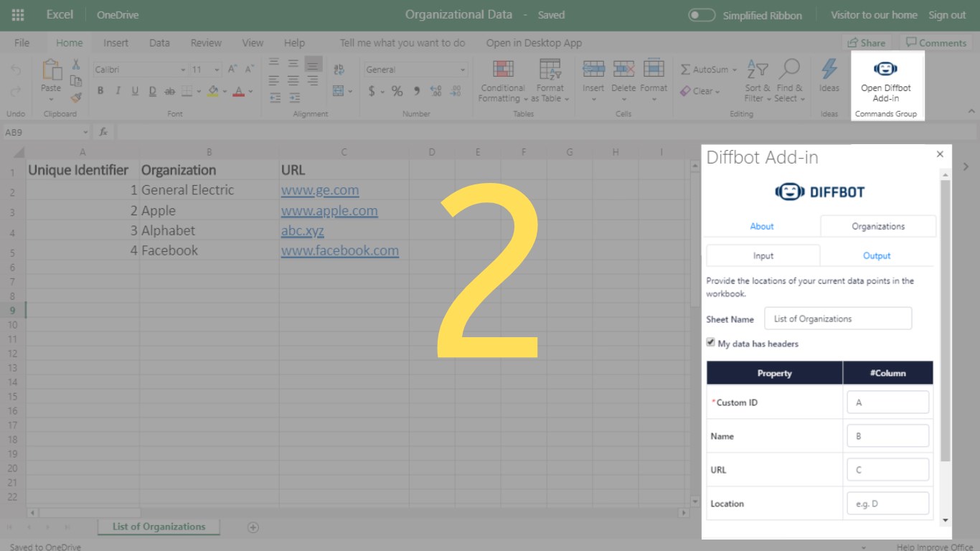This screenshot has width=980, height=551.
Task: Open Format as Table dropdown
Action: pyautogui.click(x=550, y=81)
